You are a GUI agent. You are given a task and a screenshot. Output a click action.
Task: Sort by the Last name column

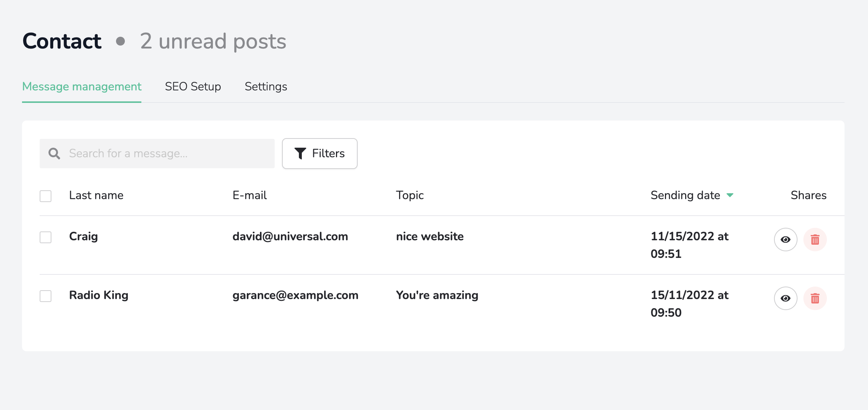click(x=96, y=195)
